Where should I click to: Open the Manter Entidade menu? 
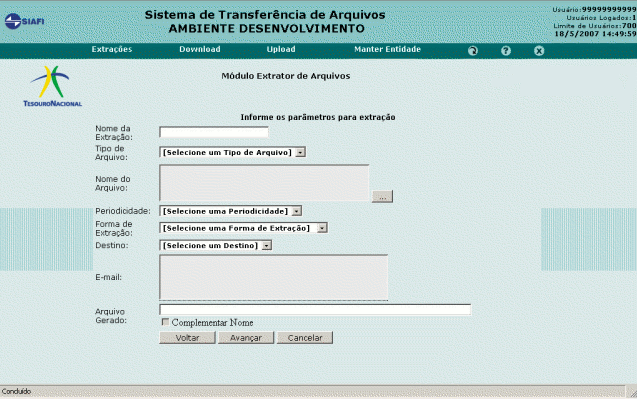(388, 49)
